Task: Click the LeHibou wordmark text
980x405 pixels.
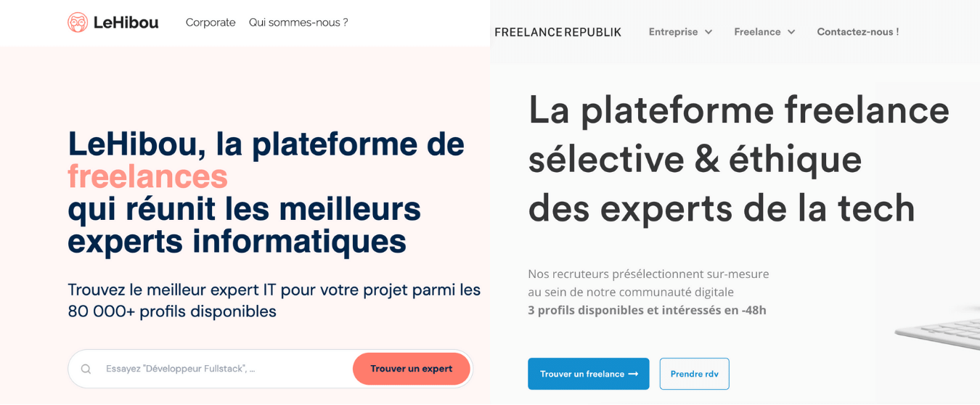Action: point(126,22)
